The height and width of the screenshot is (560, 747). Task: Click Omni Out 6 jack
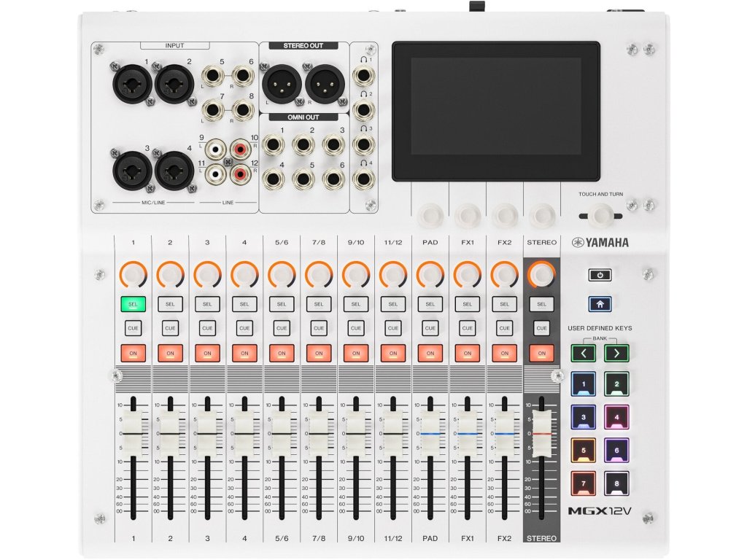click(333, 179)
